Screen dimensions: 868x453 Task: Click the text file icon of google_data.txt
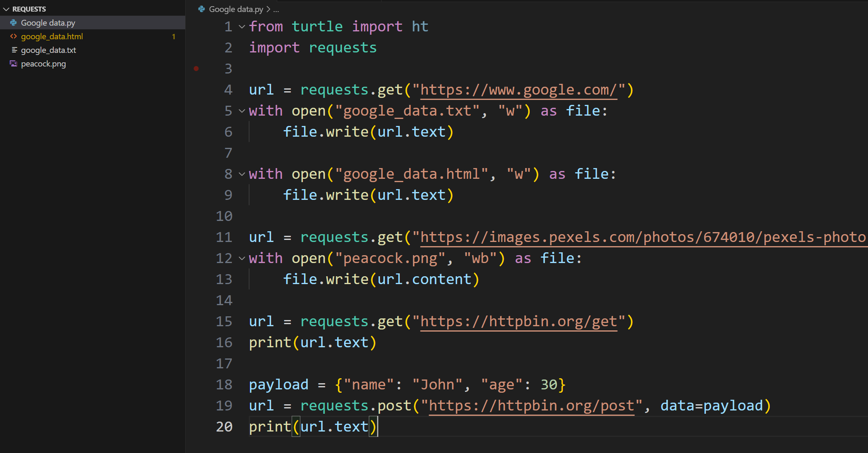[x=14, y=50]
